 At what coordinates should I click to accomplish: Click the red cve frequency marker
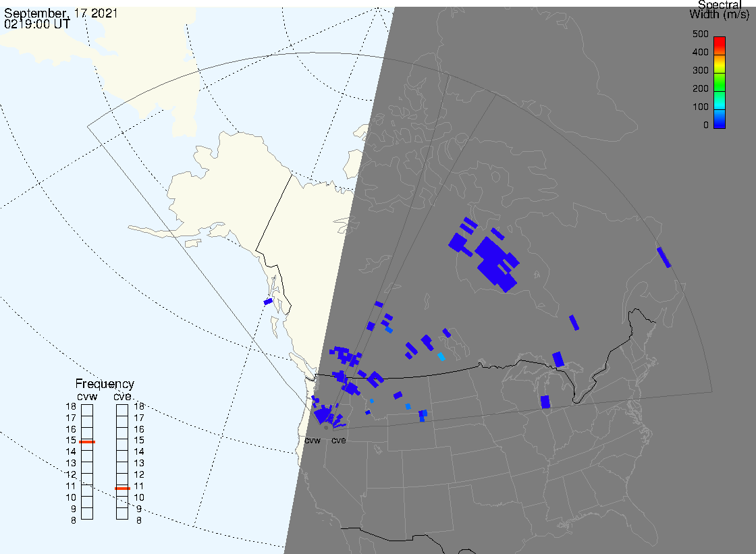click(x=122, y=489)
